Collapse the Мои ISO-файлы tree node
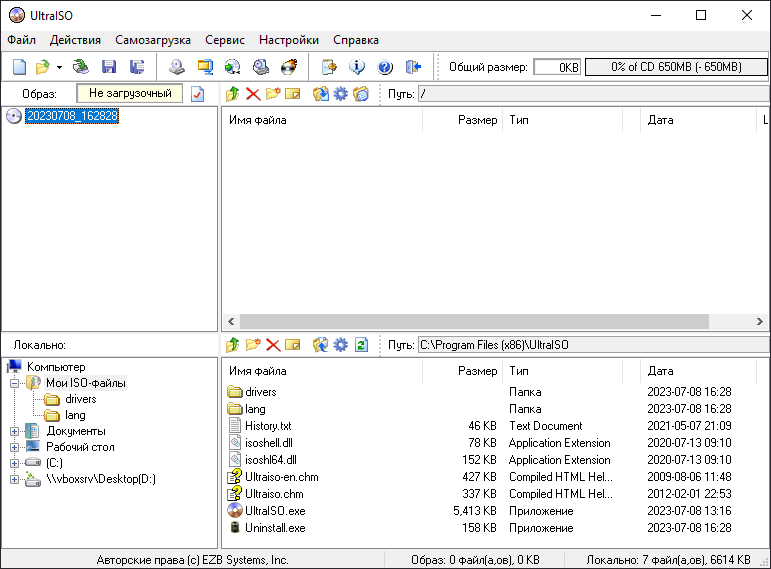 tap(15, 383)
